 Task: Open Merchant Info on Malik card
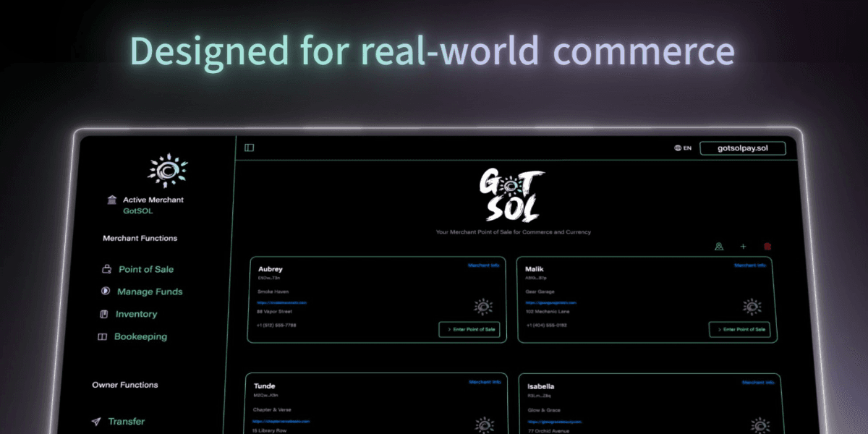[x=749, y=265]
